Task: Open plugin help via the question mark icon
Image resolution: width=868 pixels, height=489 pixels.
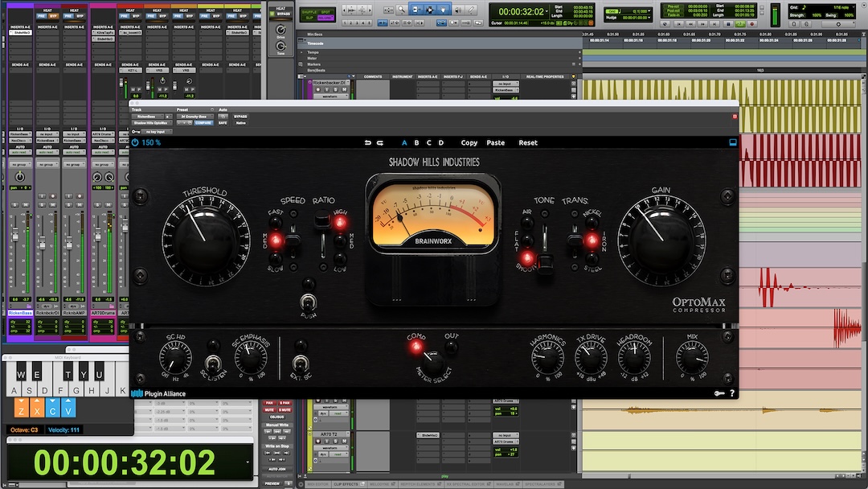Action: 732,393
